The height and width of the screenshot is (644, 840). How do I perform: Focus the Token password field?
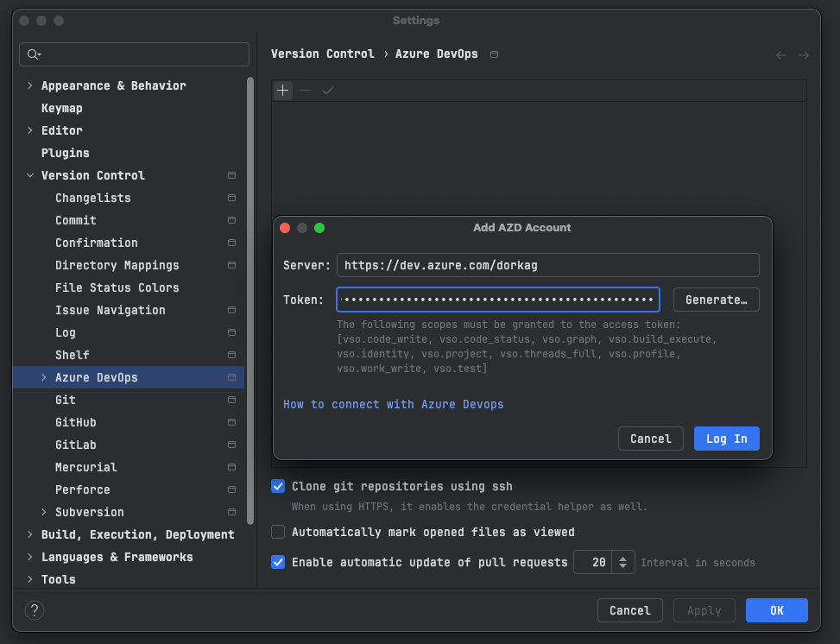pos(498,300)
